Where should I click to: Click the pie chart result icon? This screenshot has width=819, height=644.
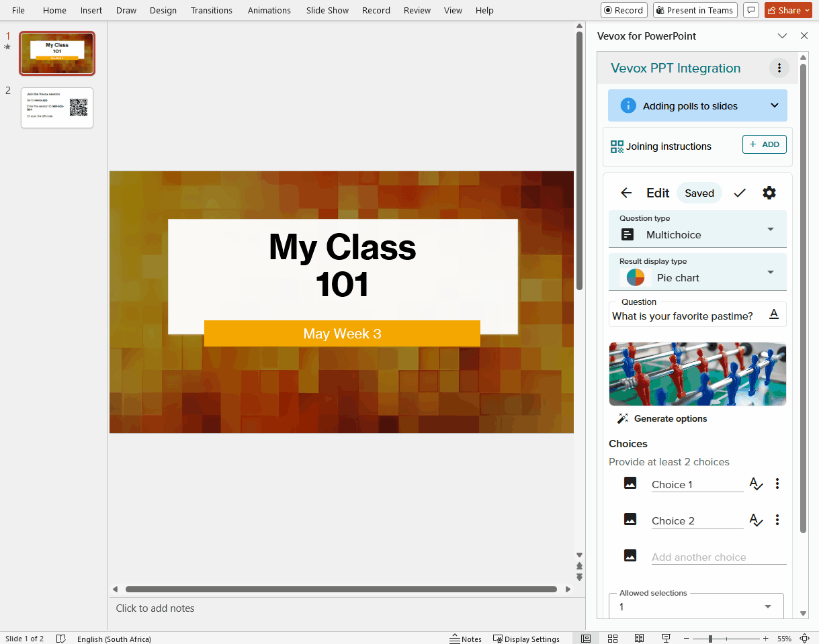pyautogui.click(x=636, y=277)
